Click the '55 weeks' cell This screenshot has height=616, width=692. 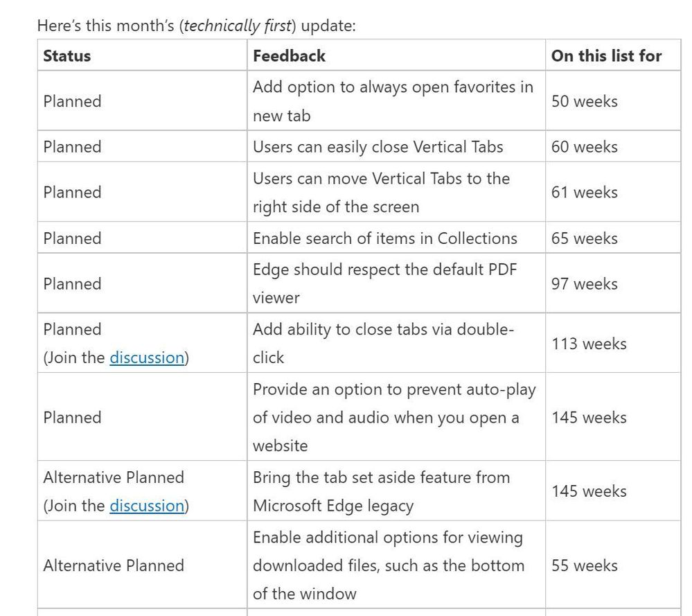pos(584,565)
